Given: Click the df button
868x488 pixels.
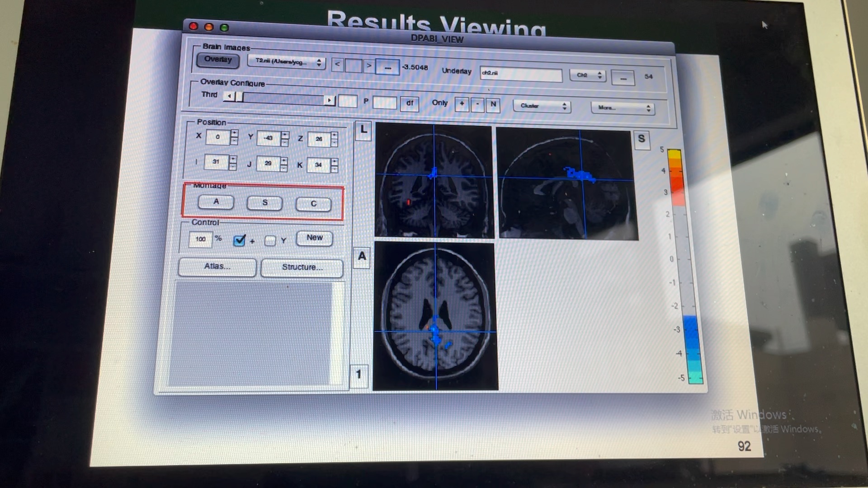Looking at the screenshot, I should [410, 103].
